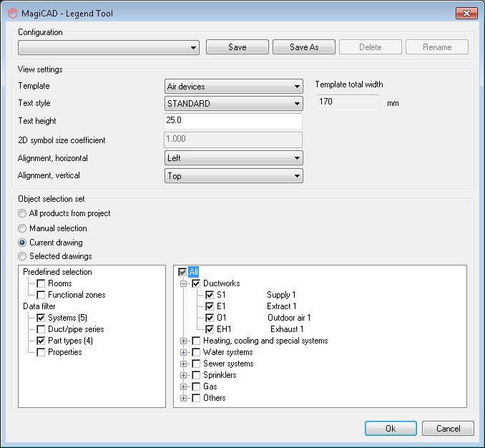Open the Template dropdown showing Air devices
Viewport: 485px width, 448px height.
click(233, 87)
